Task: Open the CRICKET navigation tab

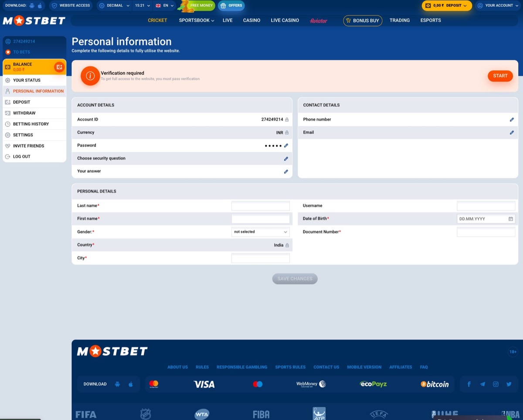Action: pyautogui.click(x=157, y=20)
